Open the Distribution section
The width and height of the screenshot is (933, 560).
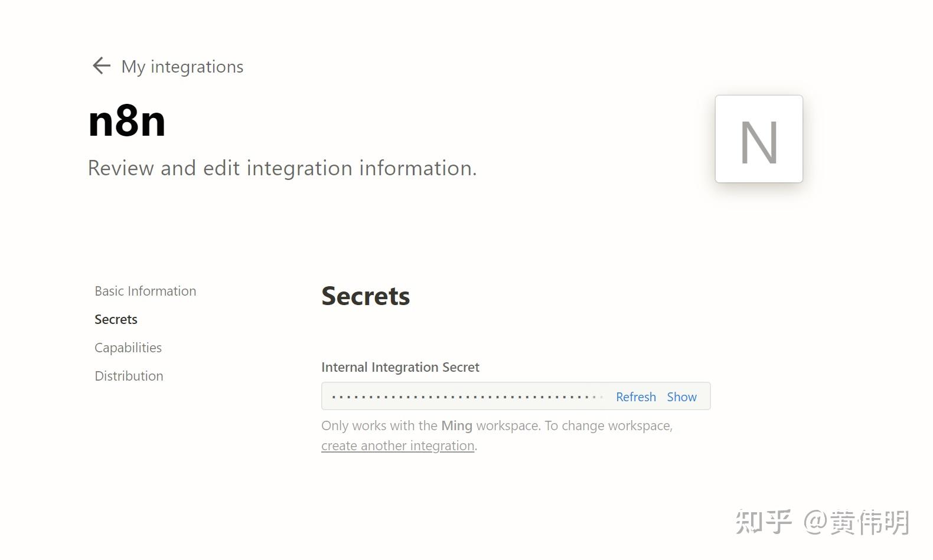pyautogui.click(x=129, y=376)
